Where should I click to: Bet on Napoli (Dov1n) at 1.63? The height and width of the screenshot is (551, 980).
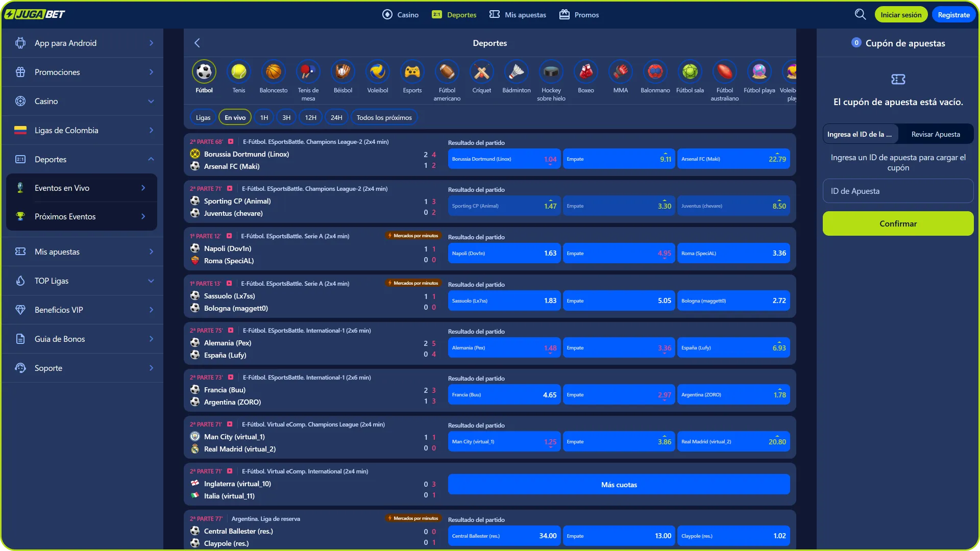[x=504, y=253]
